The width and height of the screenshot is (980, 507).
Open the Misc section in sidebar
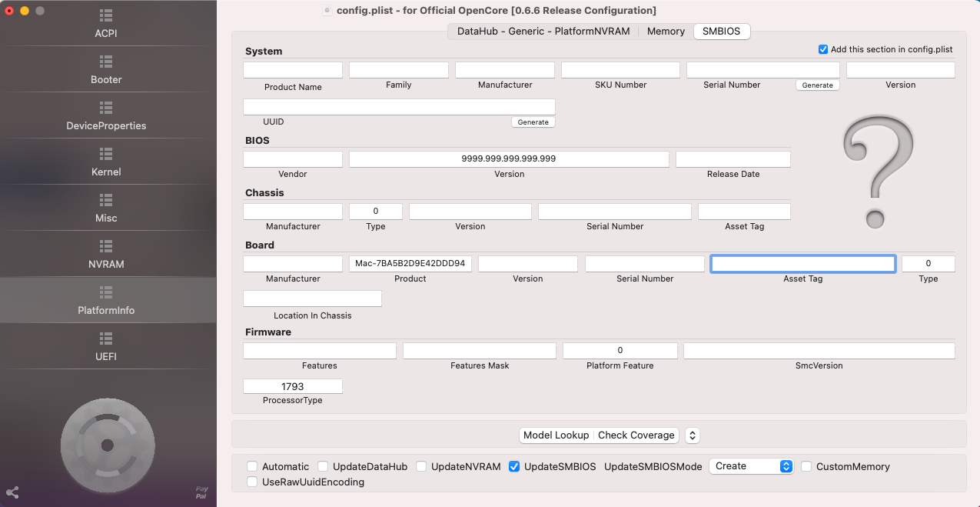click(108, 208)
